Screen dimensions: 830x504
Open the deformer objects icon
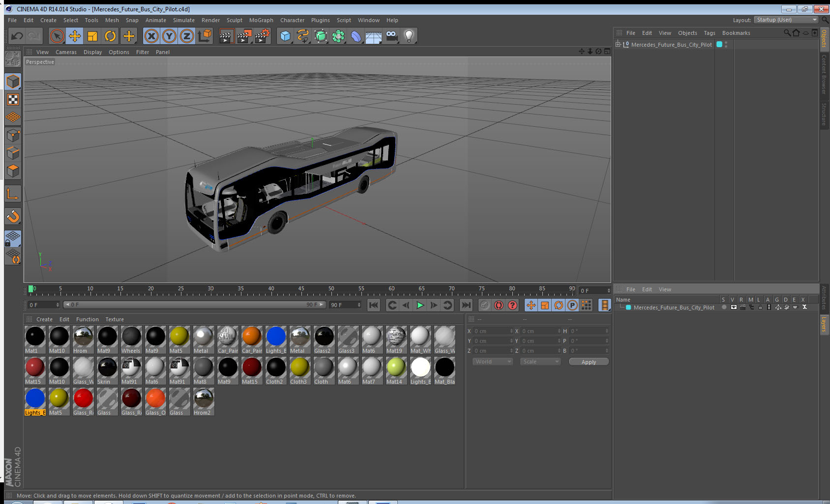pos(356,36)
